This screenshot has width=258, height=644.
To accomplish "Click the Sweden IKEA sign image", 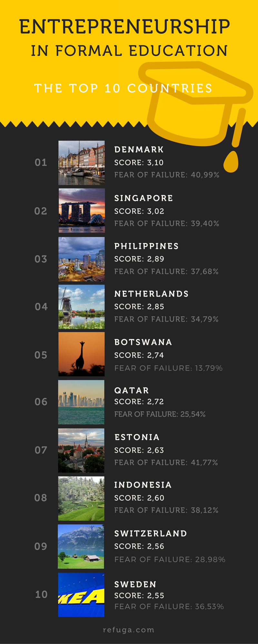I will (81, 595).
